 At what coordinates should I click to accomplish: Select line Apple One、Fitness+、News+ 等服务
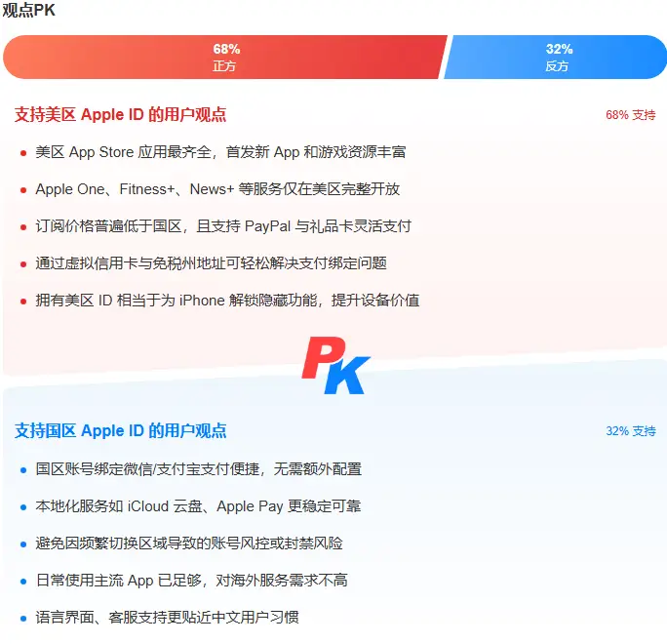click(217, 189)
